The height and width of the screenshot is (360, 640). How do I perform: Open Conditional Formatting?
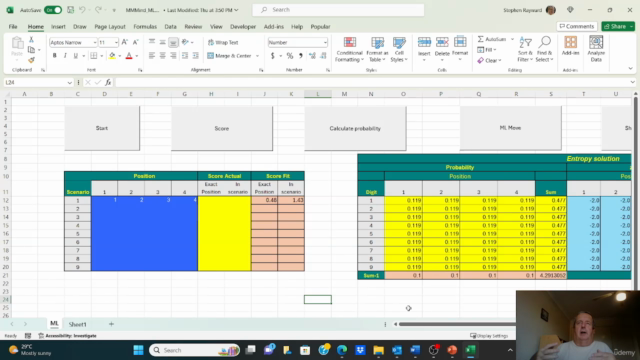349,49
